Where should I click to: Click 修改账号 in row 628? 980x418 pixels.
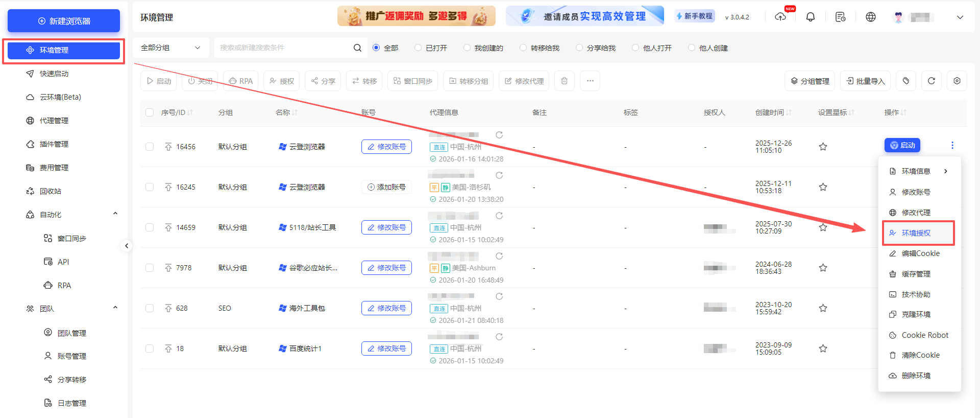tap(386, 308)
